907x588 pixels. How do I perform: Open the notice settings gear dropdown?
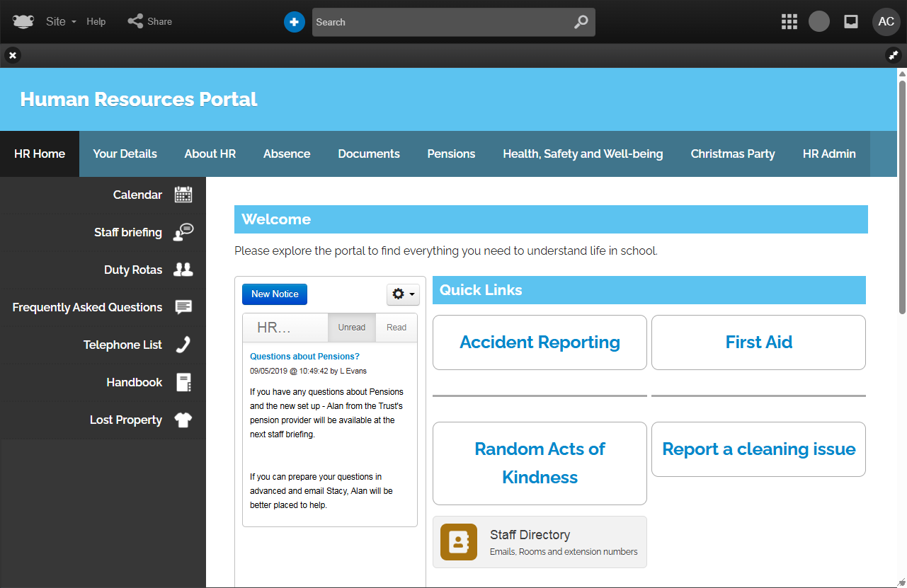[403, 294]
